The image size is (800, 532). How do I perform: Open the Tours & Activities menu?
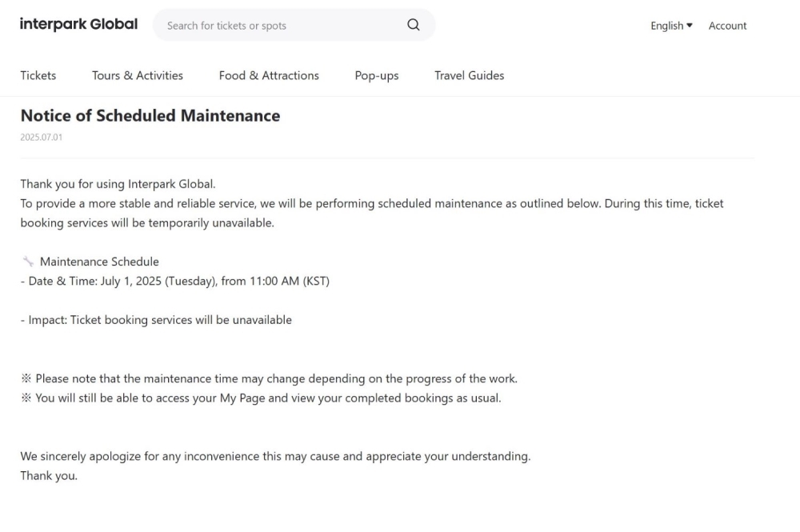[x=138, y=75]
